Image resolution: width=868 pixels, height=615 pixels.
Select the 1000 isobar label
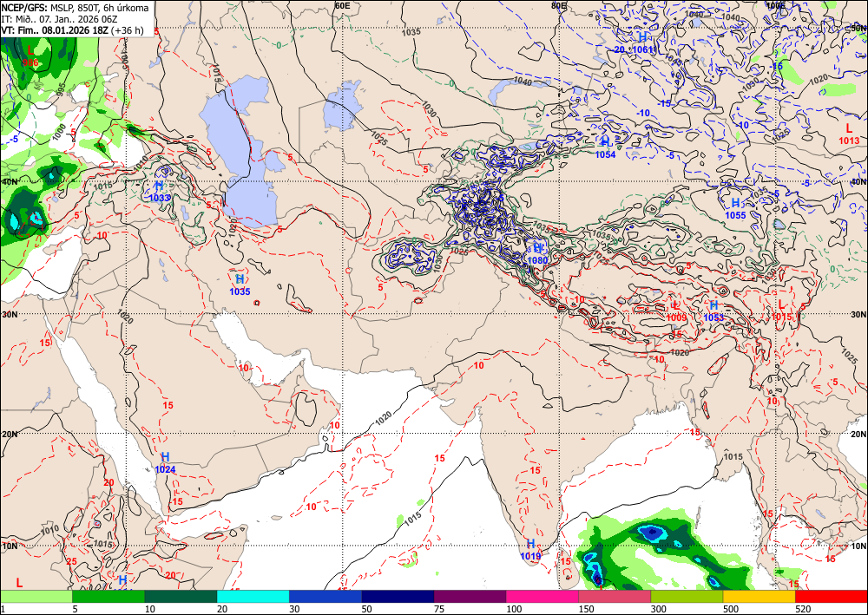(x=61, y=132)
